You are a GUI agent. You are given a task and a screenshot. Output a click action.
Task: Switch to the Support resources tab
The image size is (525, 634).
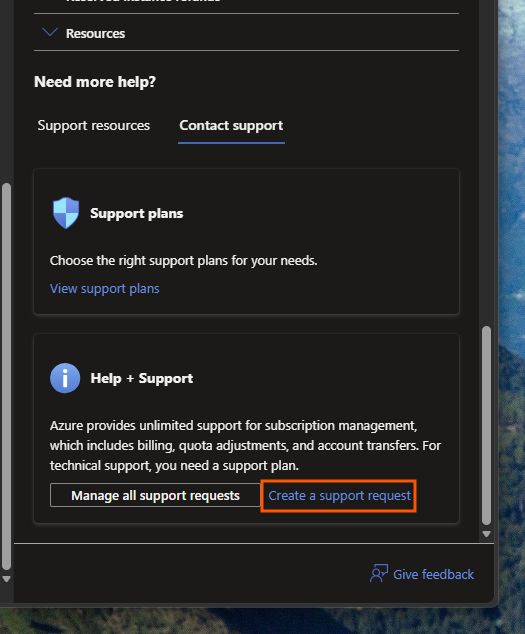pyautogui.click(x=94, y=125)
